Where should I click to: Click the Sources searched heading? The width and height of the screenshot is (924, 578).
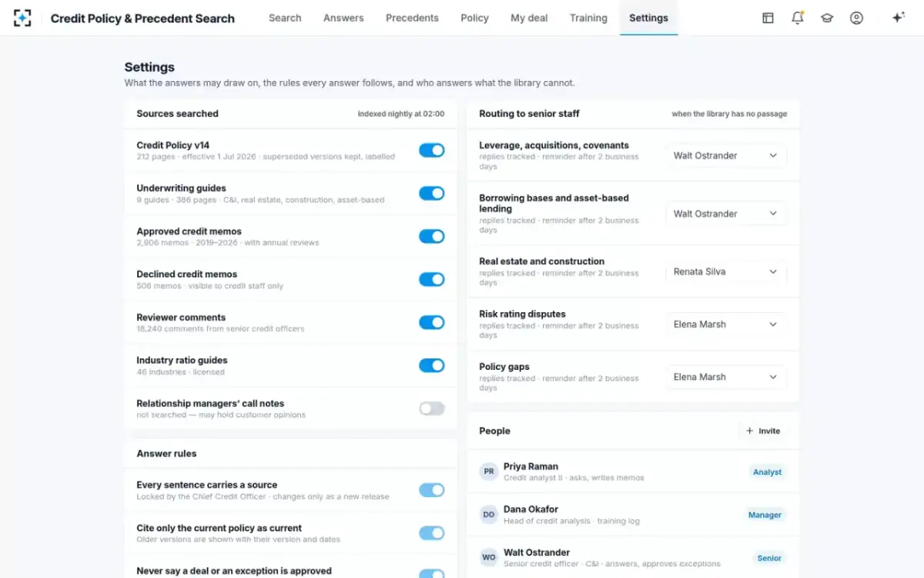pyautogui.click(x=177, y=113)
